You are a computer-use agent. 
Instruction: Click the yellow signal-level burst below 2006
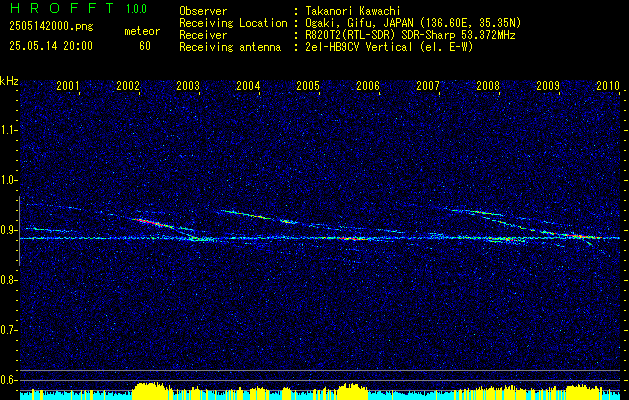click(353, 392)
